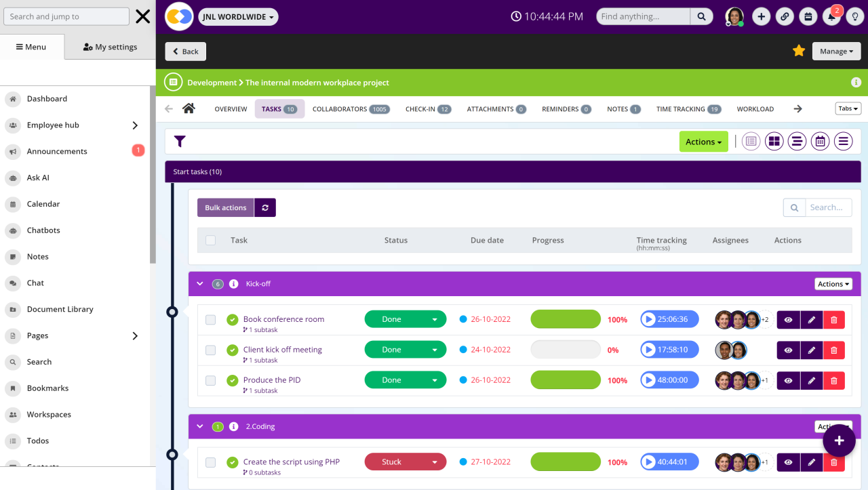Switch to the calendar view icon above tasks
The width and height of the screenshot is (868, 490).
tap(820, 141)
